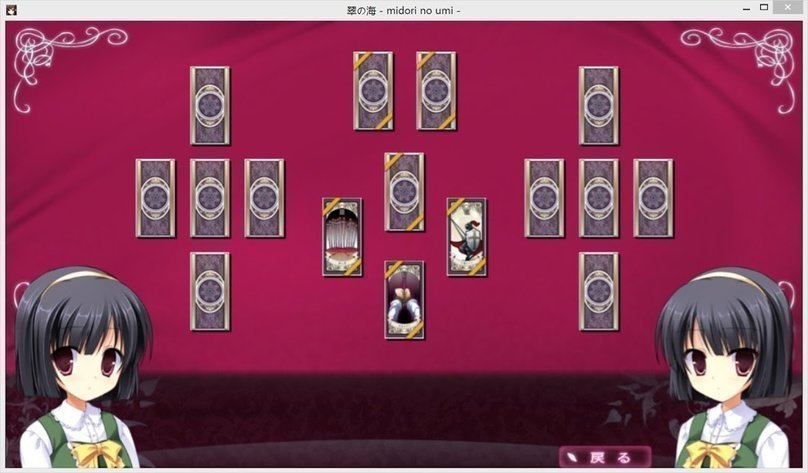Viewport: 808px width, 473px height.
Task: Open the revealed card showing a curtained stage hall
Action: 342,237
